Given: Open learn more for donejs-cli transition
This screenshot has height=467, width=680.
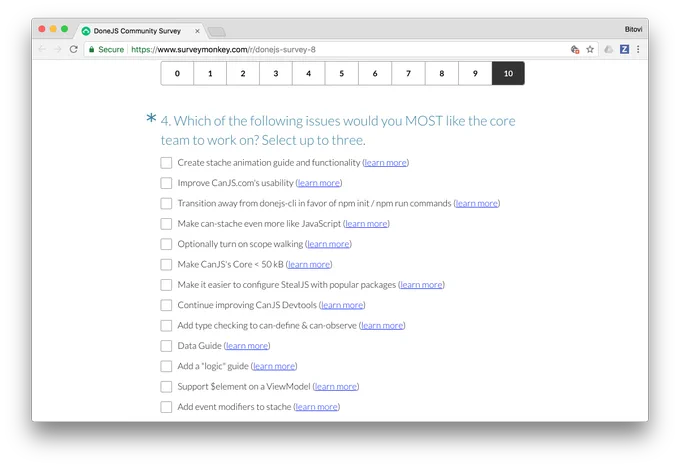Looking at the screenshot, I should click(477, 203).
